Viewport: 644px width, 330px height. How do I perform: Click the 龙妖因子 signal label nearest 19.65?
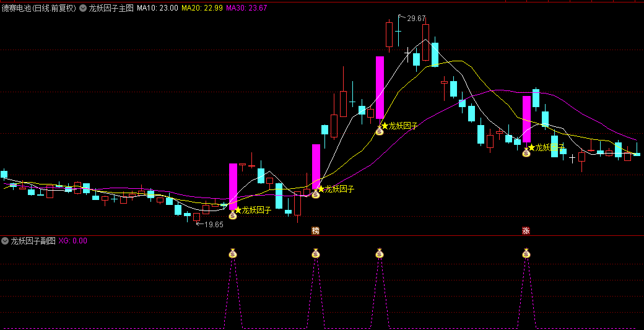pos(257,210)
